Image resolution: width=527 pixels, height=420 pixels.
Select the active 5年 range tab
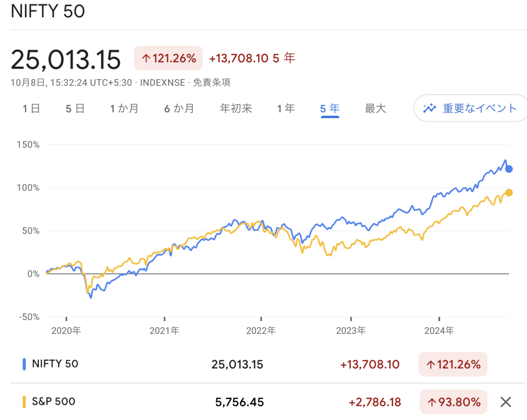(x=330, y=109)
